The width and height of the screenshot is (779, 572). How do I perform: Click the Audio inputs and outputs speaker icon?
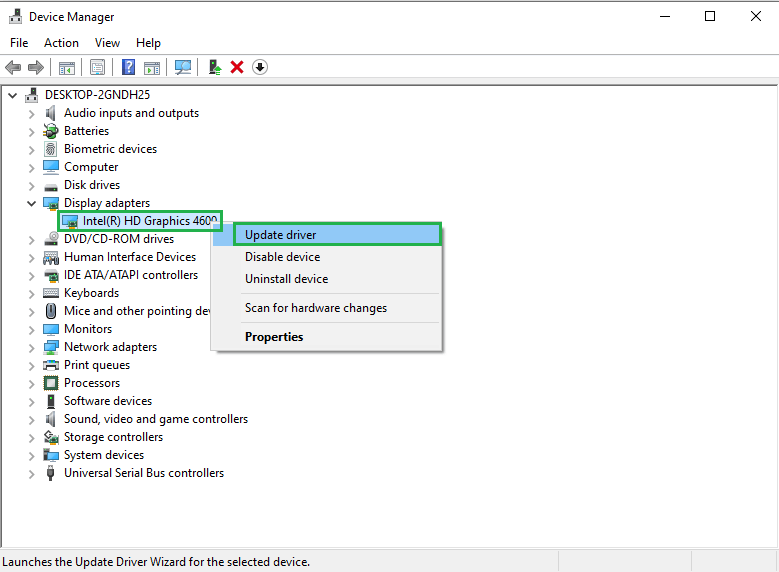click(x=50, y=113)
